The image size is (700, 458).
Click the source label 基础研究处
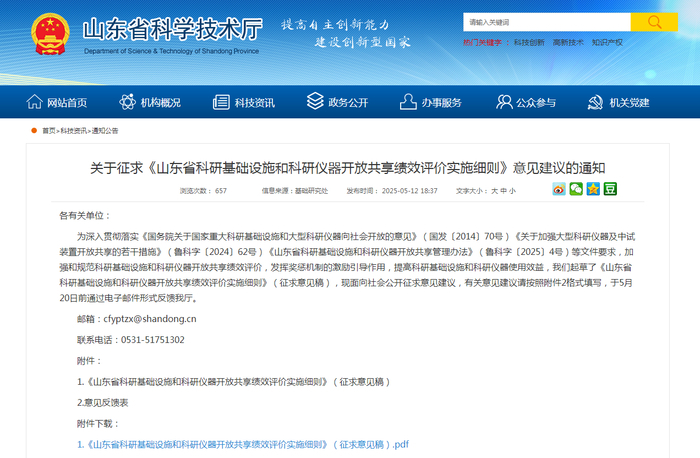[311, 191]
